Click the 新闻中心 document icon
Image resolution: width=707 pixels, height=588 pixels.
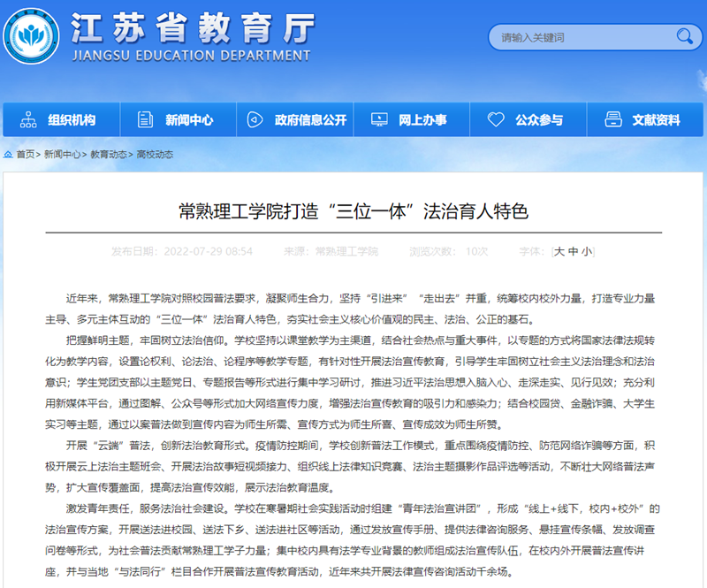tap(145, 119)
